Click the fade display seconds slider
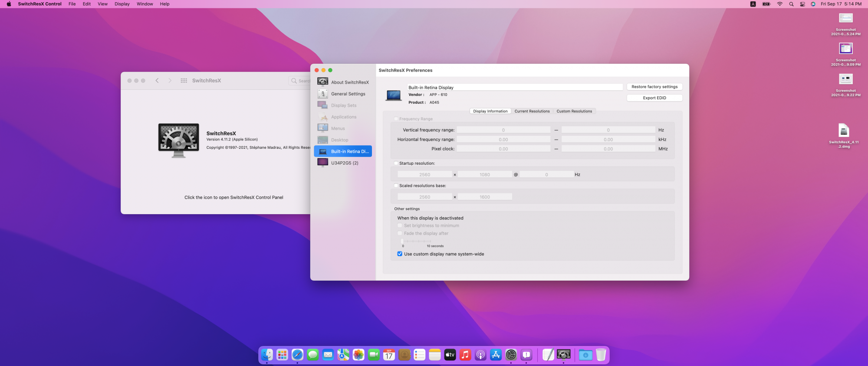Screen dimensions: 868x366 [x=416, y=241]
